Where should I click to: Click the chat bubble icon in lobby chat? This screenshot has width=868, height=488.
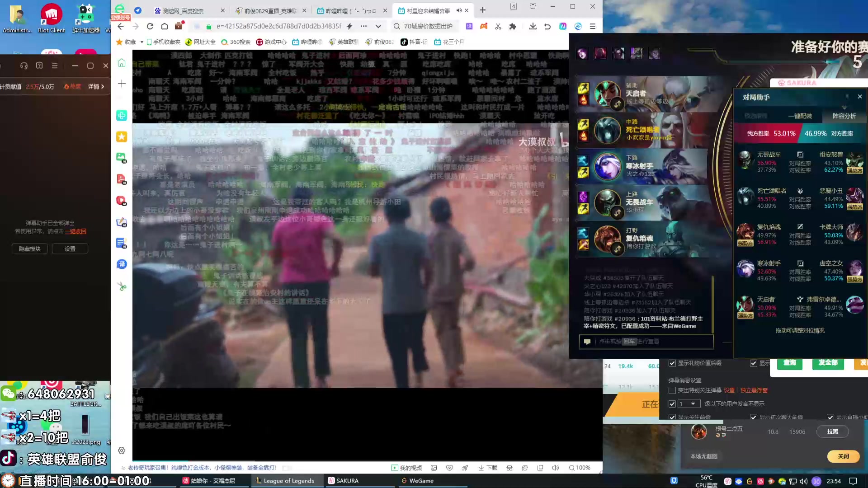coord(587,342)
